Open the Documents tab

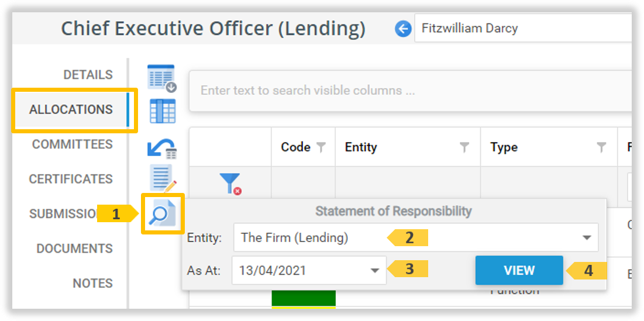coord(74,248)
